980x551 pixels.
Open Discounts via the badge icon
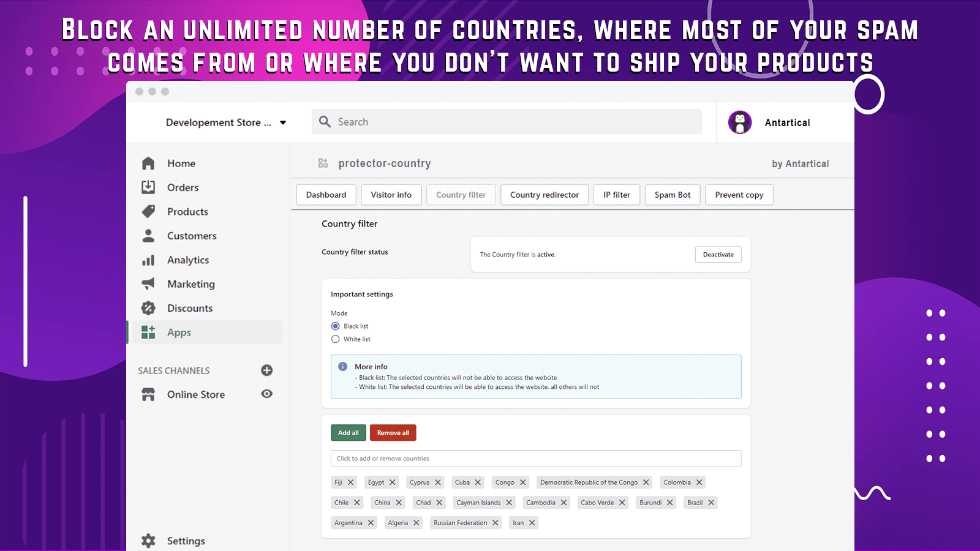click(x=148, y=308)
